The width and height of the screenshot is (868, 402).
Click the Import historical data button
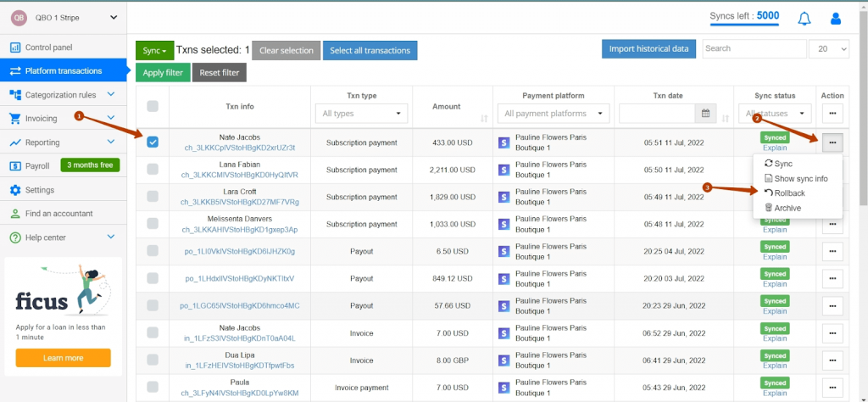(648, 48)
